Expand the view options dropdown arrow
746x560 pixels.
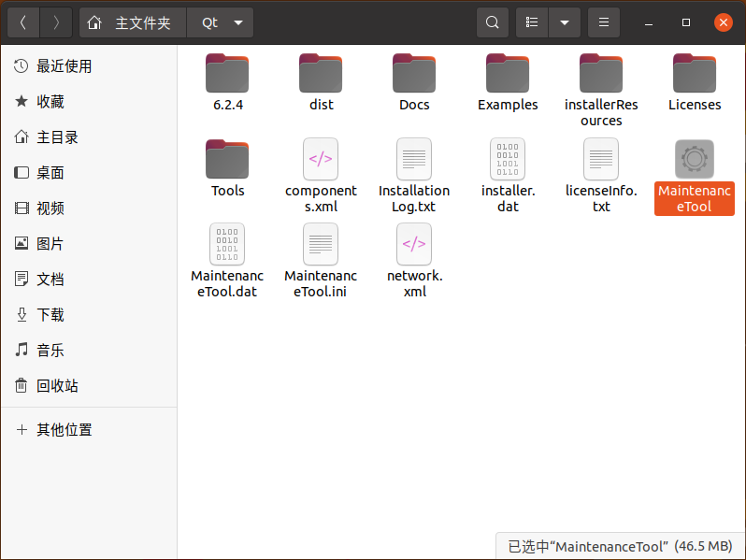[x=565, y=22]
